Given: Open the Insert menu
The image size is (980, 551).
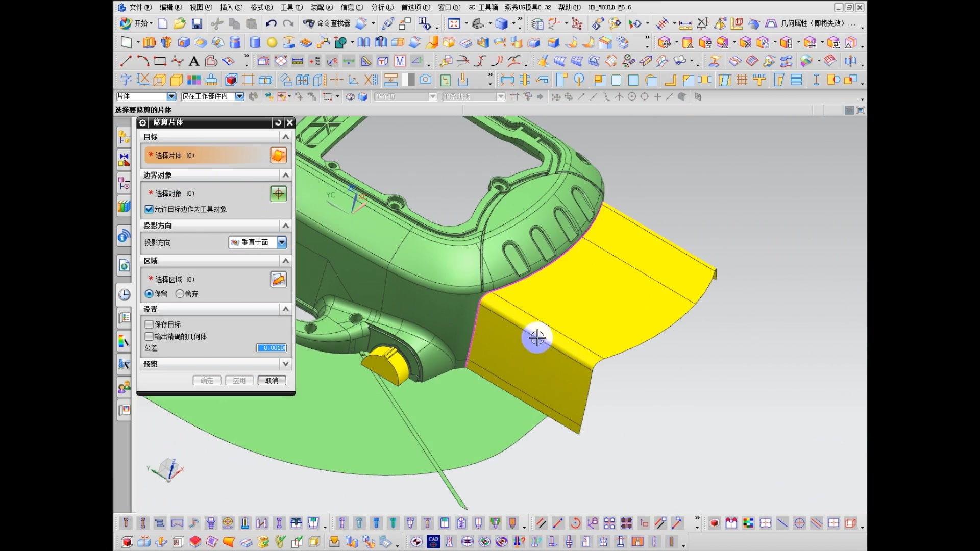Looking at the screenshot, I should click(x=231, y=7).
